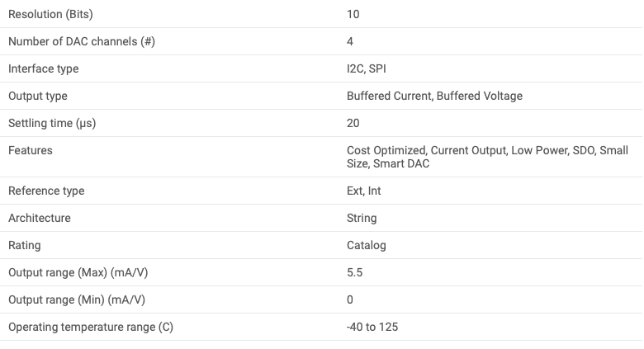Click the Settling time (µs) label

[55, 123]
